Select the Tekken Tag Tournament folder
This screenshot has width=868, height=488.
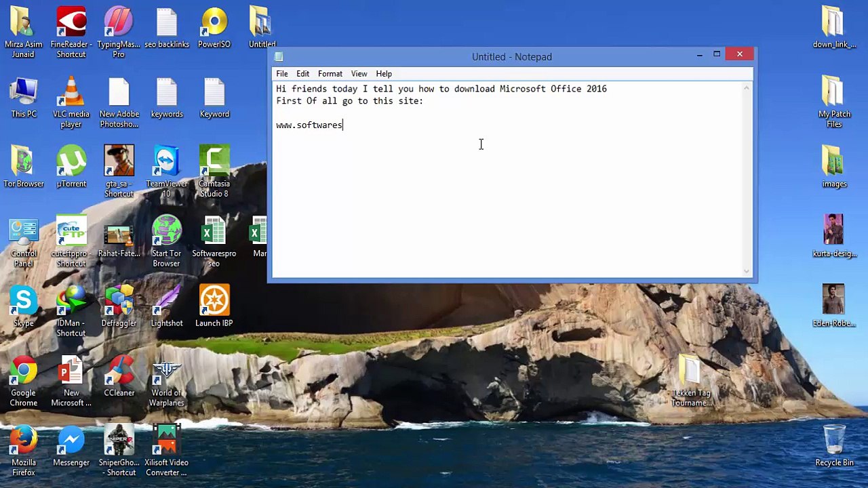[x=691, y=382]
